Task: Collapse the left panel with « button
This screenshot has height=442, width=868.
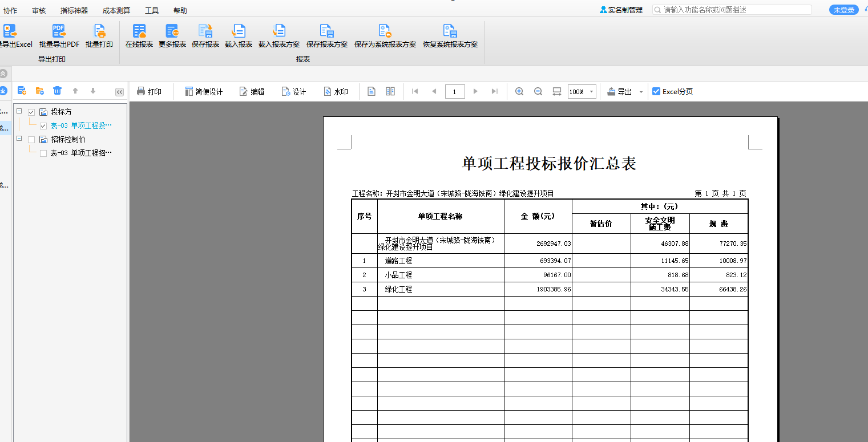Action: 119,92
